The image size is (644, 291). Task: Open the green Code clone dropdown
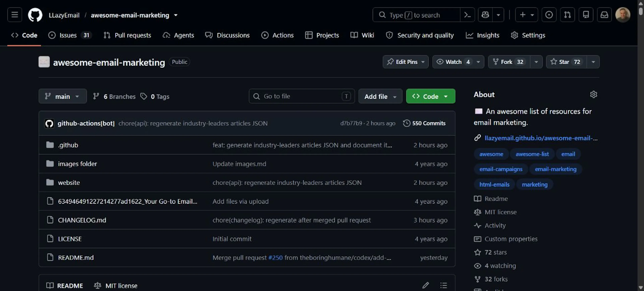click(431, 96)
